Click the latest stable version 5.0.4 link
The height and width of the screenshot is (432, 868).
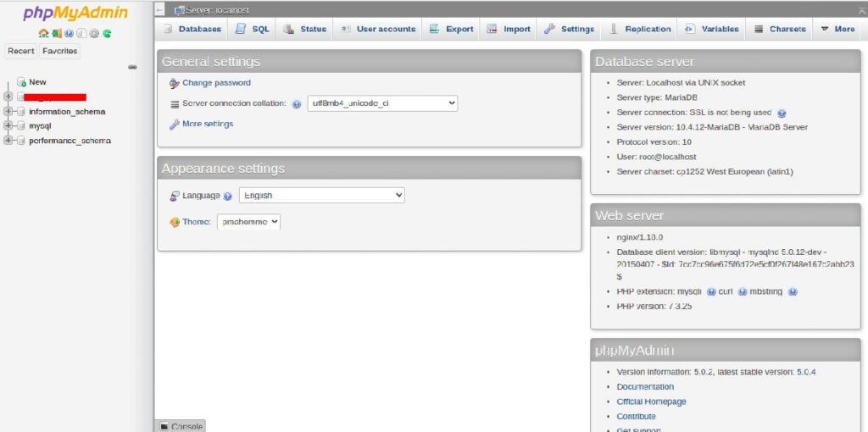tap(806, 372)
